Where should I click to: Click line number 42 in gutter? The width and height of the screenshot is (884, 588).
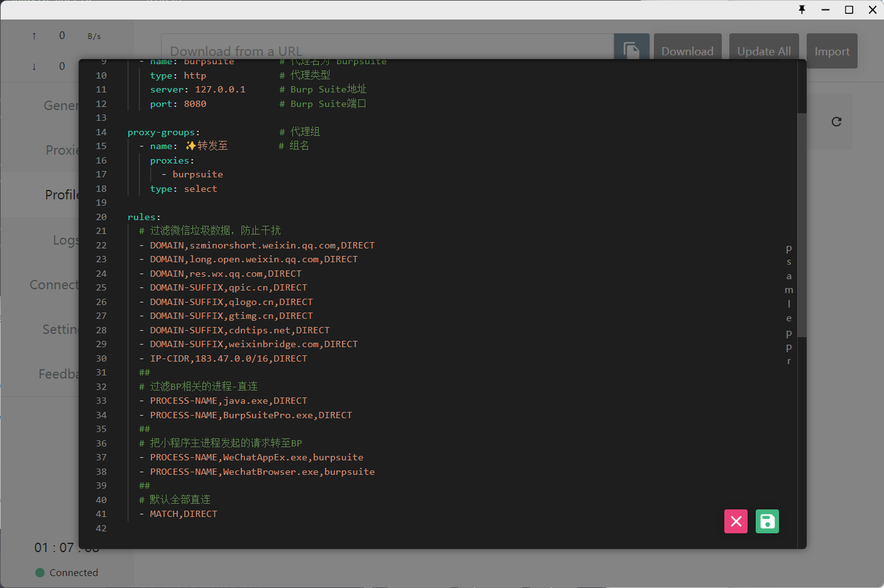pos(101,528)
